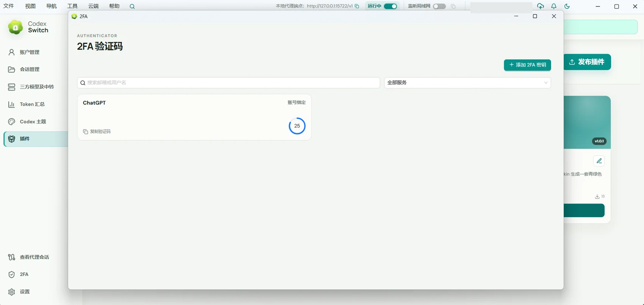This screenshot has width=644, height=305.
Task: Click 发布插件 in the background window
Action: pyautogui.click(x=587, y=62)
